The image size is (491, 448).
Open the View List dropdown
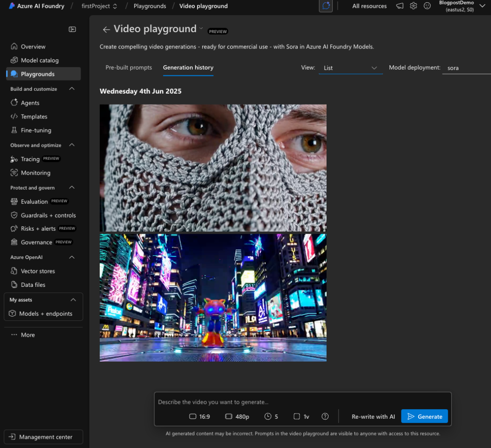coord(351,68)
